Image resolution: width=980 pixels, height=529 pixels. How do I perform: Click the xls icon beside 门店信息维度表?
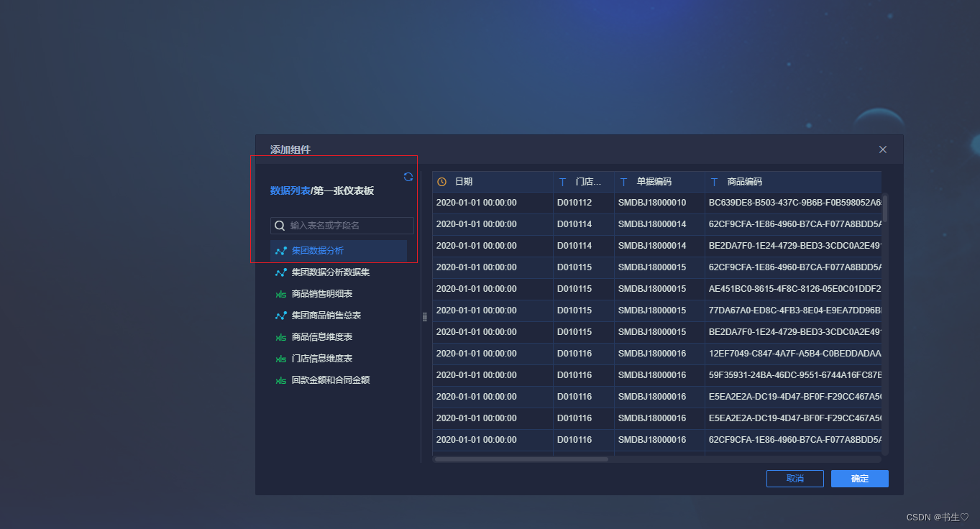281,359
